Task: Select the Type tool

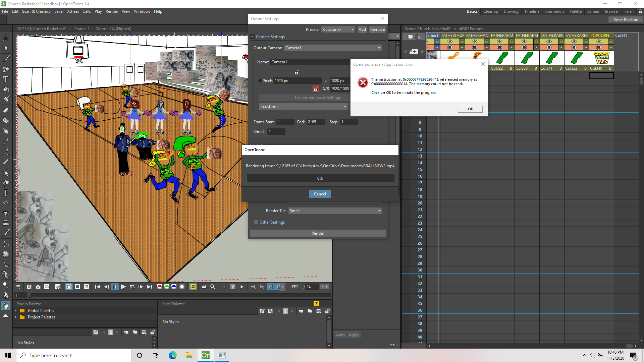Action: click(6, 79)
